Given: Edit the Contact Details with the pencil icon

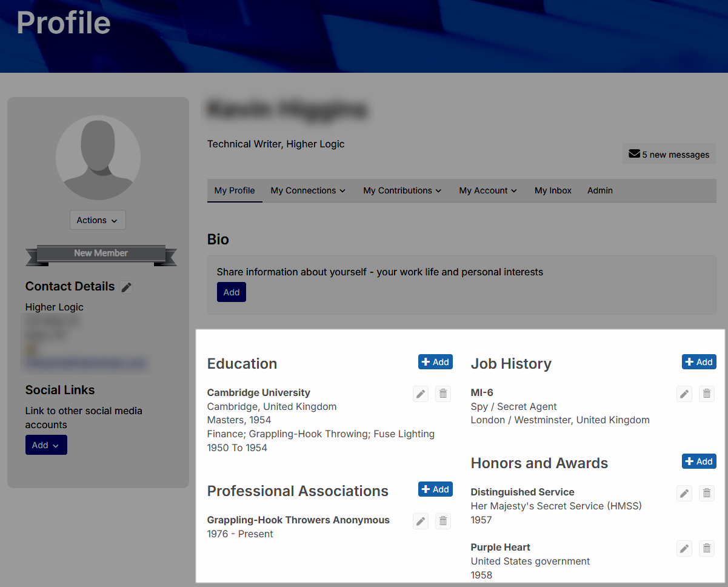Looking at the screenshot, I should pos(125,286).
